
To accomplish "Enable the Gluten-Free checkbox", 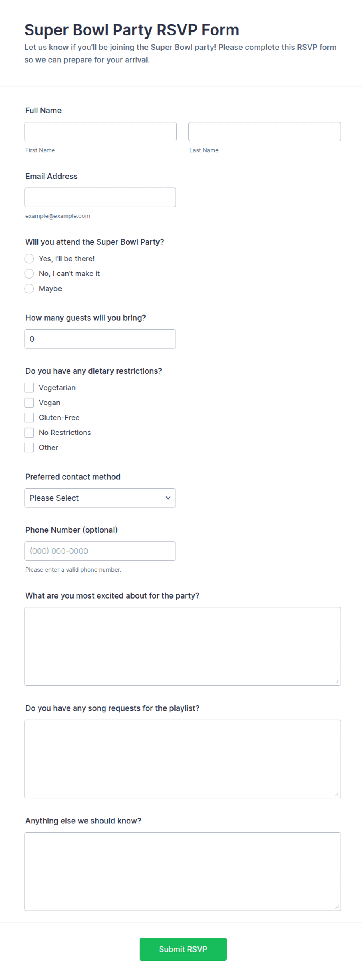I will coord(29,418).
